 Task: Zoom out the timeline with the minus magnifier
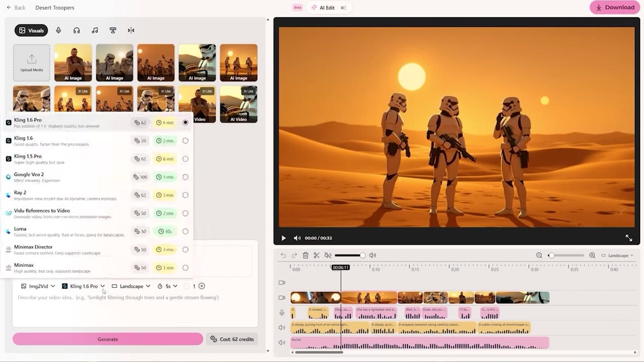539,255
